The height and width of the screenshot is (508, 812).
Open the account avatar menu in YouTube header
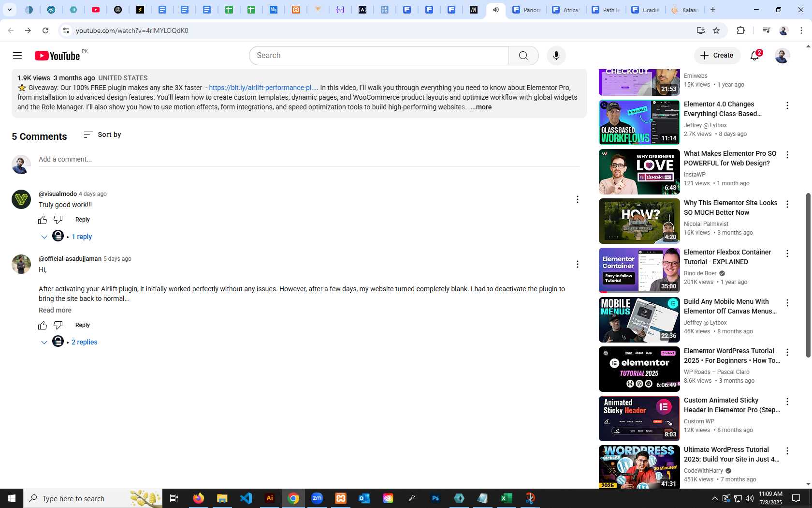tap(782, 56)
